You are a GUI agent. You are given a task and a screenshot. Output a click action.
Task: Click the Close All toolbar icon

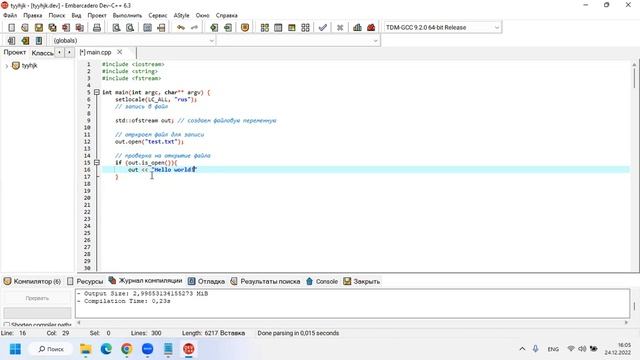tap(80, 27)
